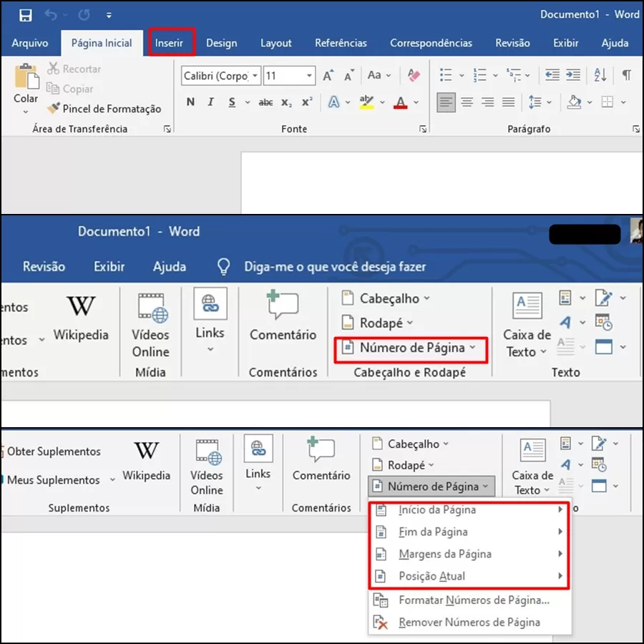Toggle underline with the S button
The image size is (644, 644).
(232, 102)
